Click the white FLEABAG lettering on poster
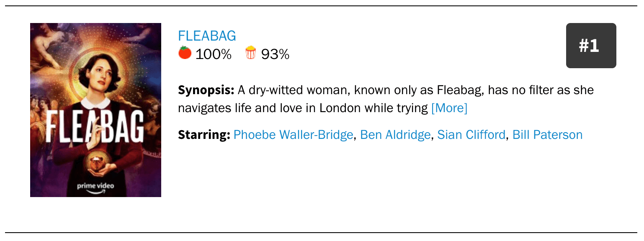The height and width of the screenshot is (241, 644). (95, 127)
